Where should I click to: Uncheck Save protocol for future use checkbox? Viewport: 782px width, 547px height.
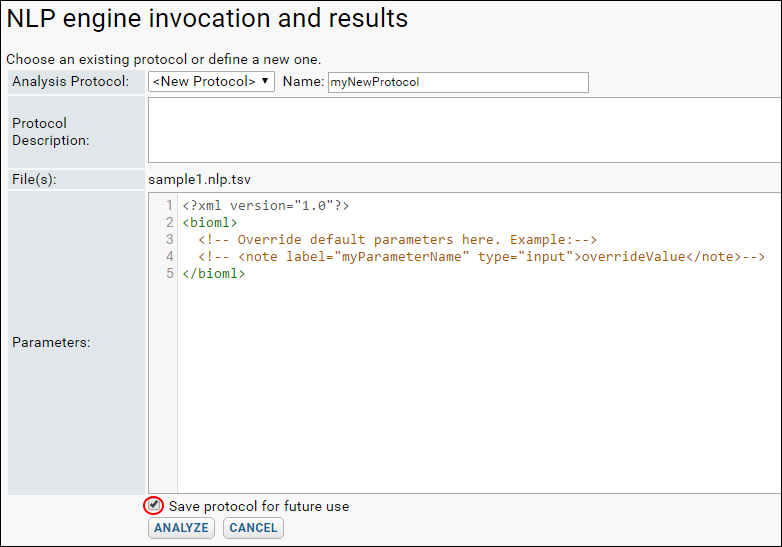click(x=154, y=505)
